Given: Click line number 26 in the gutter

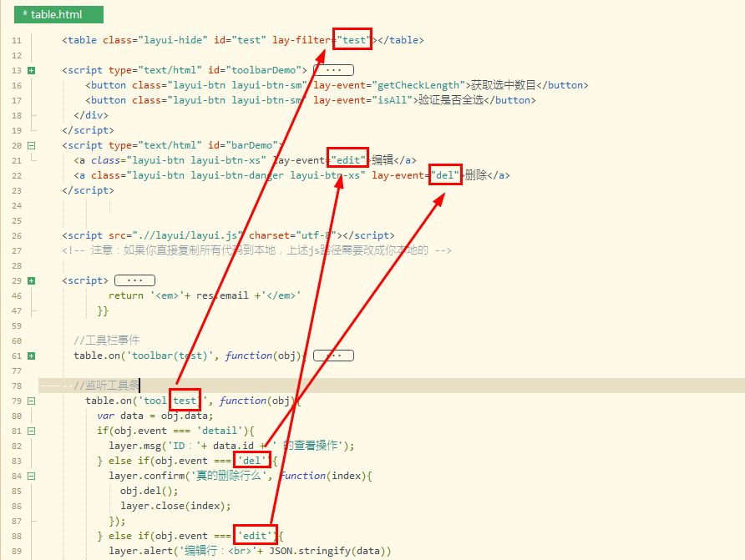Looking at the screenshot, I should [17, 236].
